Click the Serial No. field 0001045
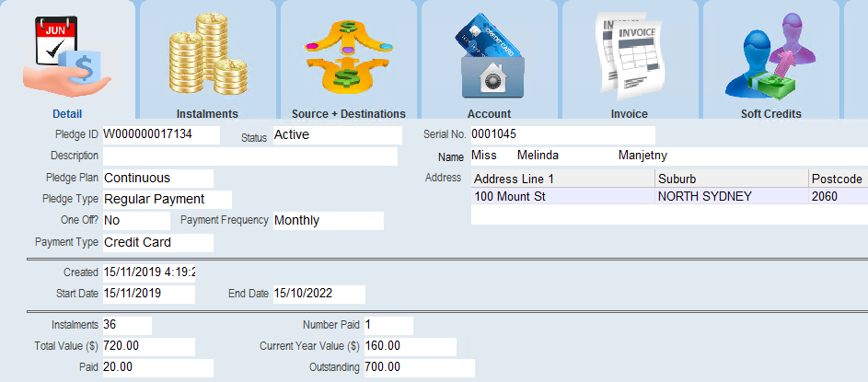The width and height of the screenshot is (868, 382). tap(563, 135)
